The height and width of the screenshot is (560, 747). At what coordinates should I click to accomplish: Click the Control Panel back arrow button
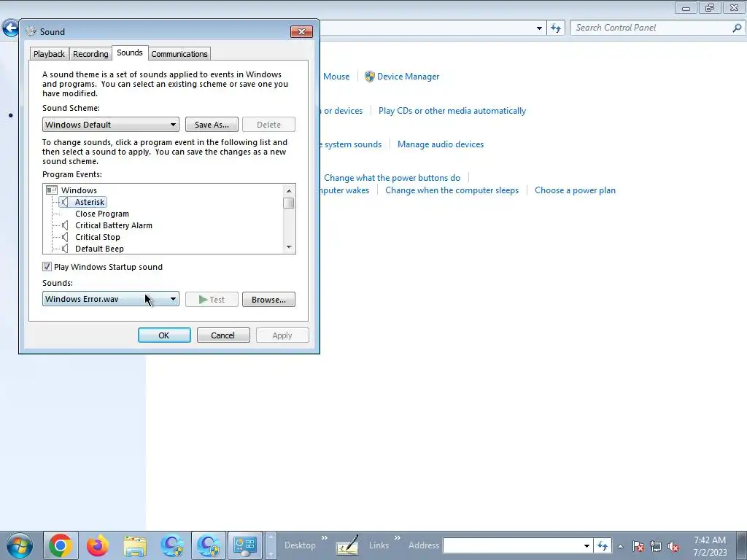[x=10, y=28]
